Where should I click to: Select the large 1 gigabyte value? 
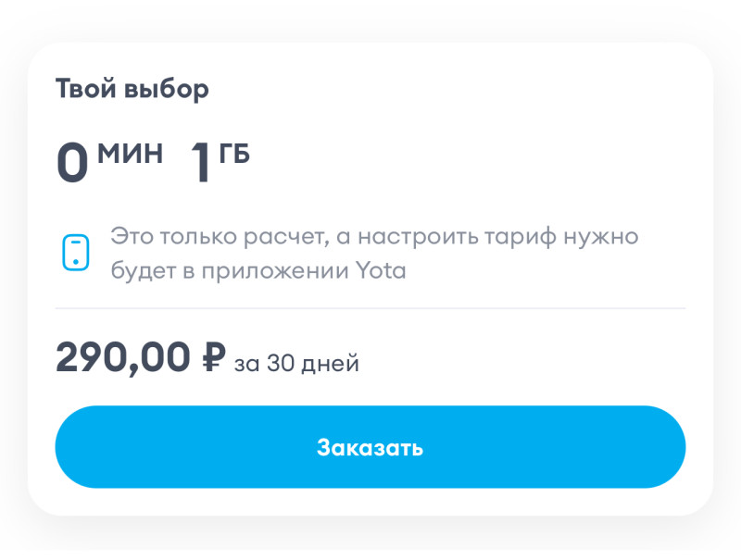click(201, 164)
